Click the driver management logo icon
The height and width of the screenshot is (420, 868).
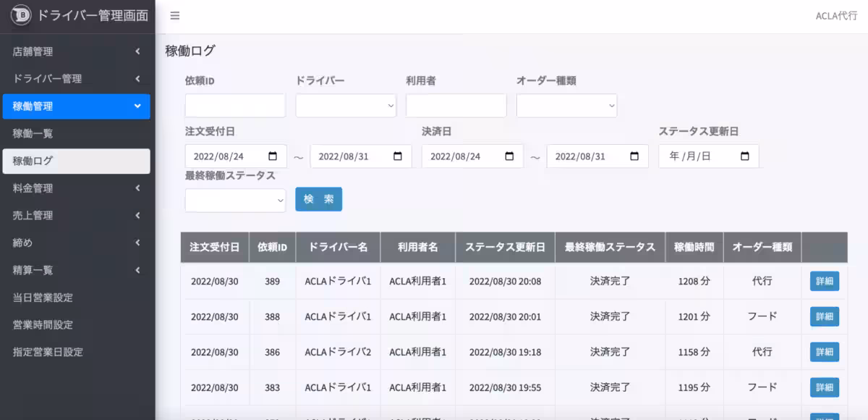click(21, 16)
